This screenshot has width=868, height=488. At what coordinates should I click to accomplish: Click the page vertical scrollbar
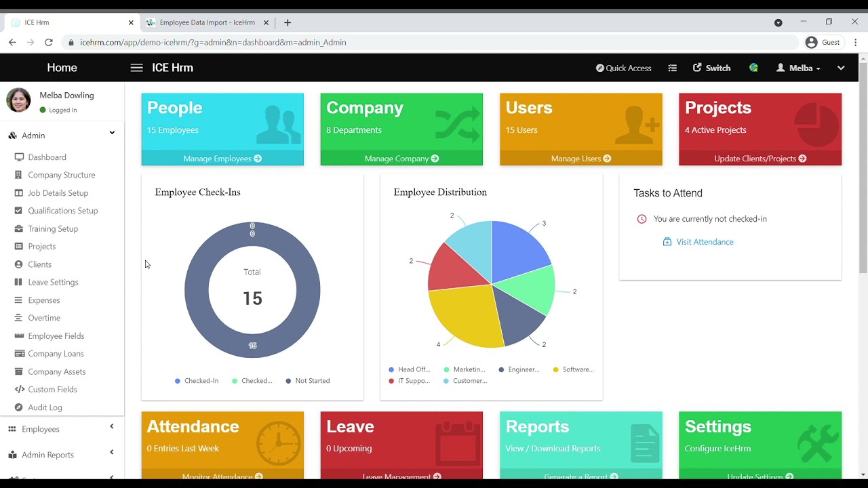[x=863, y=169]
